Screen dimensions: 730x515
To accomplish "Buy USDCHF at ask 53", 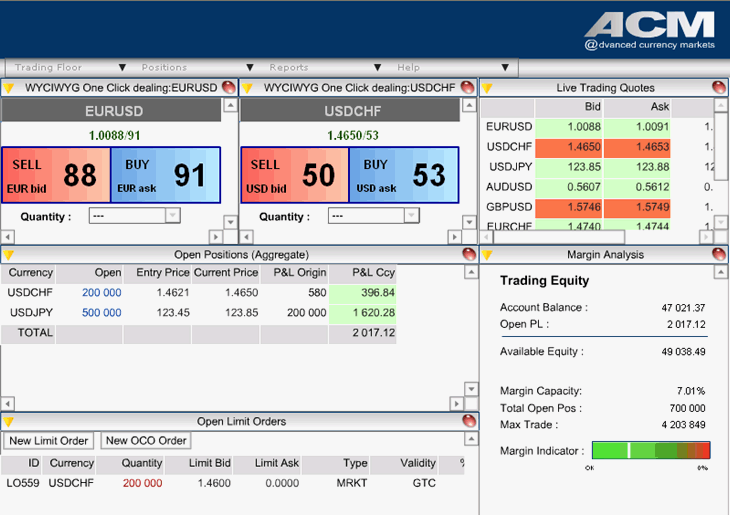I will click(x=404, y=175).
